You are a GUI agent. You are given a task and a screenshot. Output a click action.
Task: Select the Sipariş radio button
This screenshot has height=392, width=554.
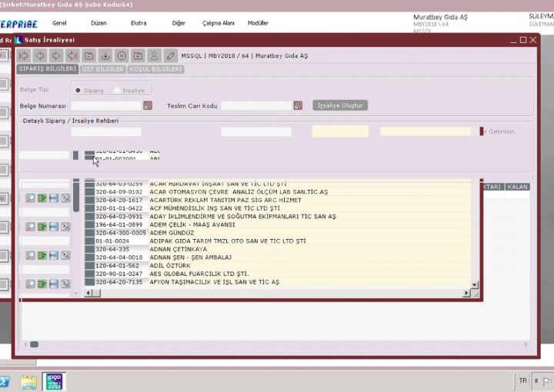[x=78, y=91]
